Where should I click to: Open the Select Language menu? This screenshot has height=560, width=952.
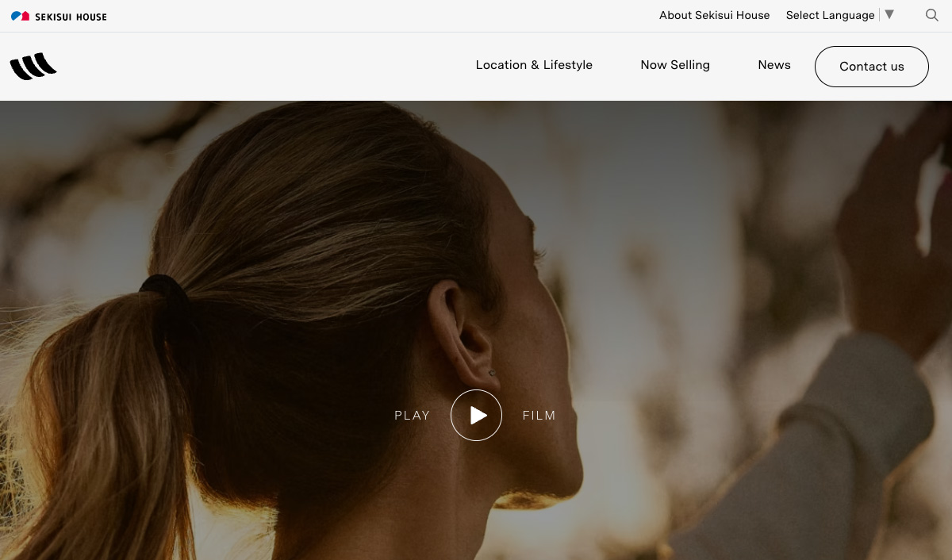[830, 15]
